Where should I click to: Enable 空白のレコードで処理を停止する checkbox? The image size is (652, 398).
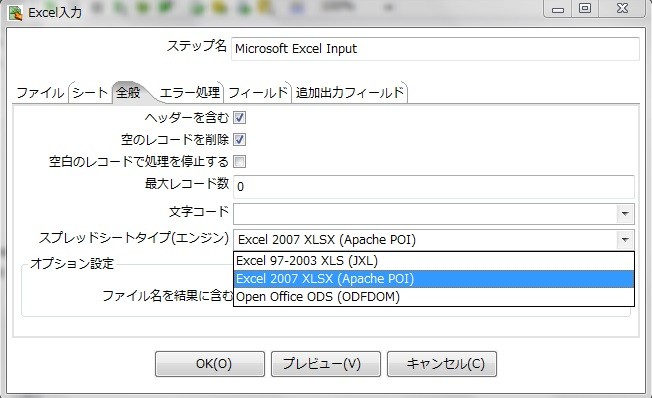coord(240,161)
